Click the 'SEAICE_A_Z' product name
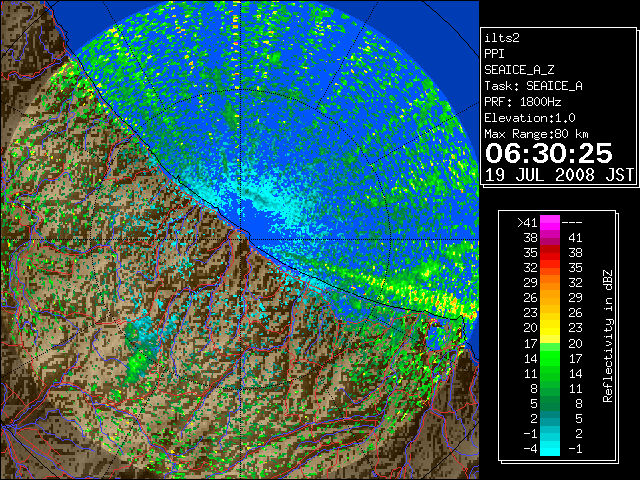Screen dimensions: 640x480 click(519, 70)
